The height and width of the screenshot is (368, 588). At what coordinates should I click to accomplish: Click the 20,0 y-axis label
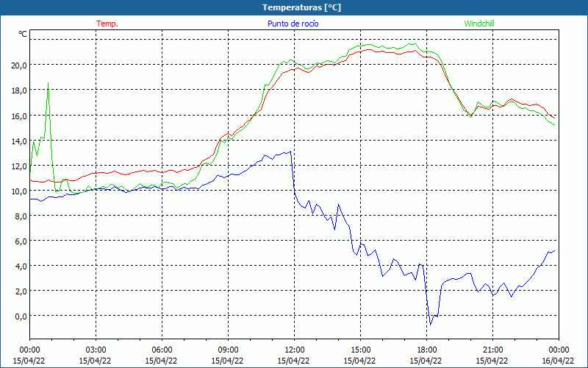pyautogui.click(x=19, y=65)
